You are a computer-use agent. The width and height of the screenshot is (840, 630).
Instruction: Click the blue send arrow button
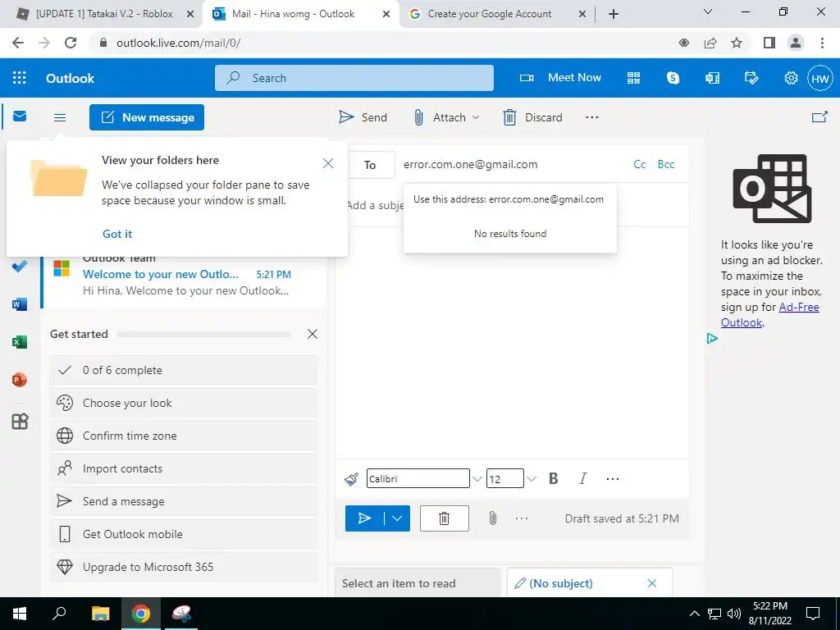pos(364,518)
